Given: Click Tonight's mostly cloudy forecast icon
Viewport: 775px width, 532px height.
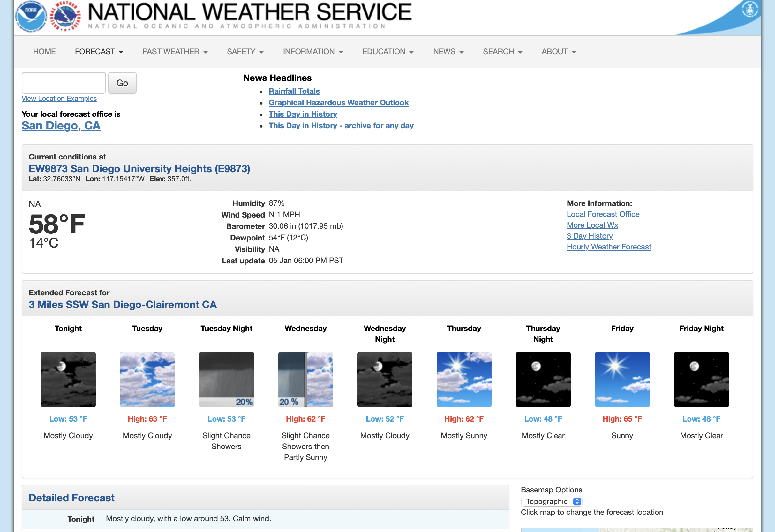Looking at the screenshot, I should tap(68, 379).
